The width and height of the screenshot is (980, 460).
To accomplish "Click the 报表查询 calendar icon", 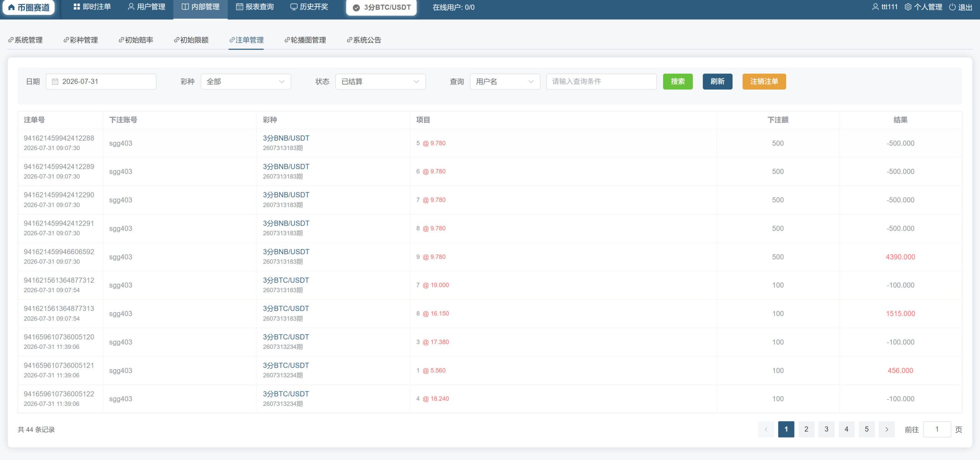I will (x=239, y=7).
